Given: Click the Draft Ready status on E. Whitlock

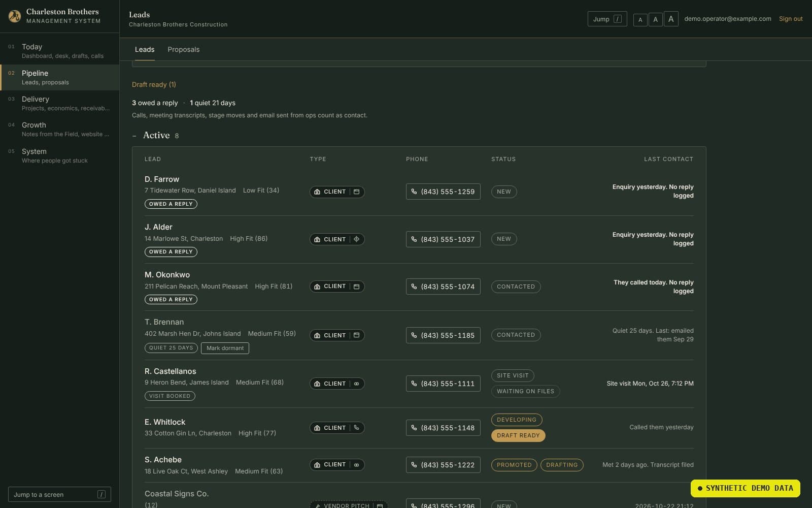Looking at the screenshot, I should pyautogui.click(x=518, y=435).
